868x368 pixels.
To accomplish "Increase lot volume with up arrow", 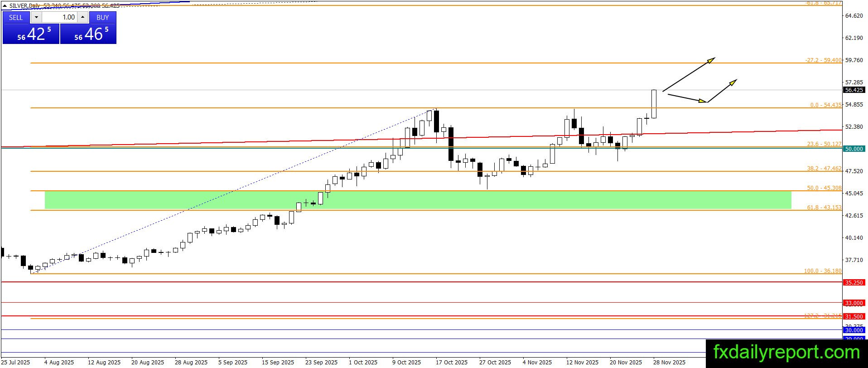I will (x=83, y=17).
